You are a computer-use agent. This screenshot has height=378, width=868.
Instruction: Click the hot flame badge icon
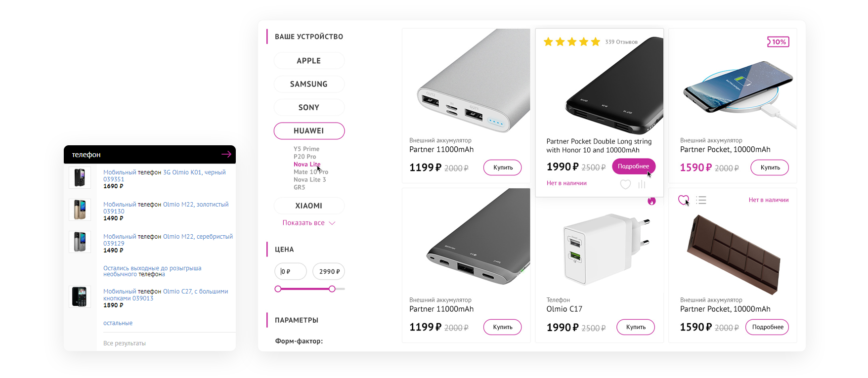pos(651,201)
